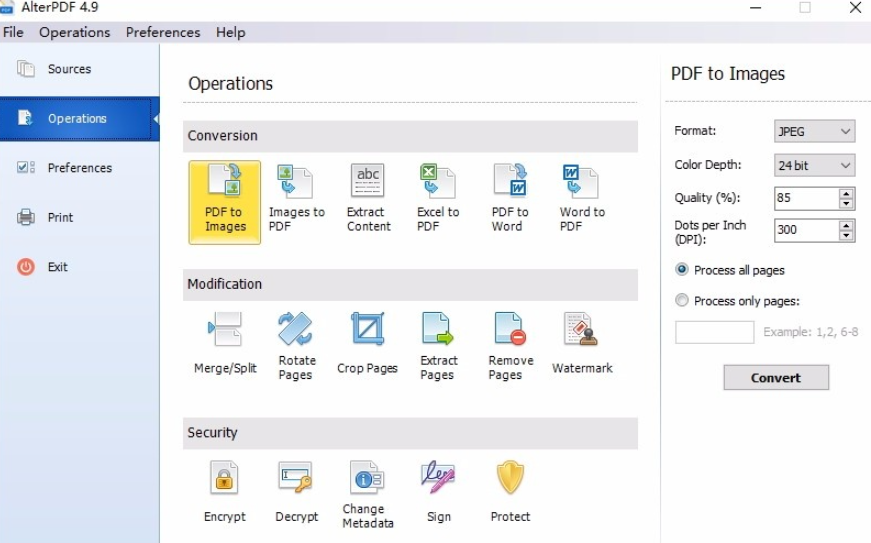Open the Preferences menu in menu bar

pos(163,32)
